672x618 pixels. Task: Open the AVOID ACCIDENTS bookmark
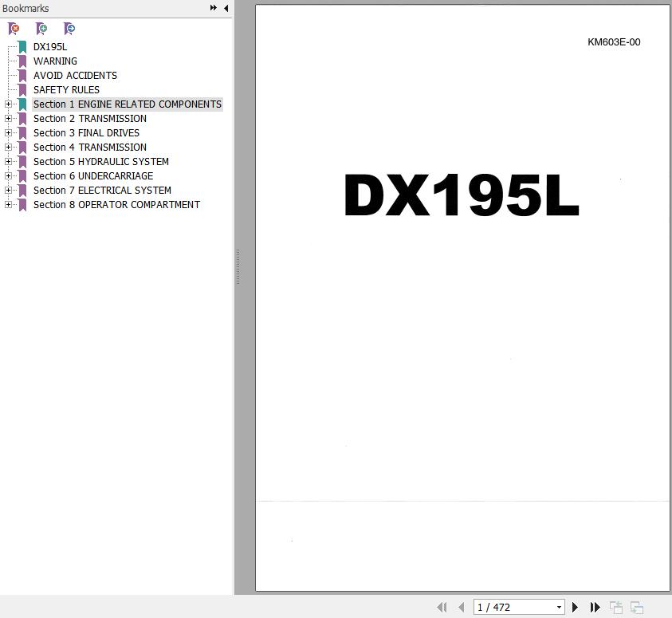click(75, 76)
